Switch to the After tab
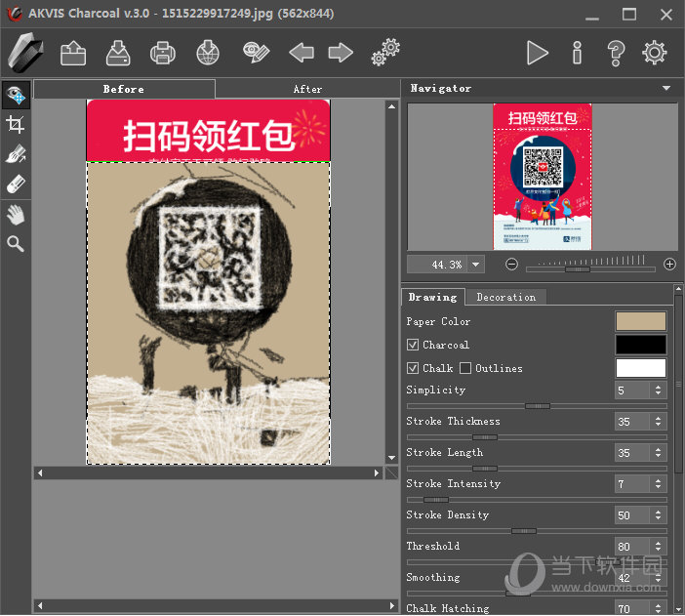 [x=307, y=89]
